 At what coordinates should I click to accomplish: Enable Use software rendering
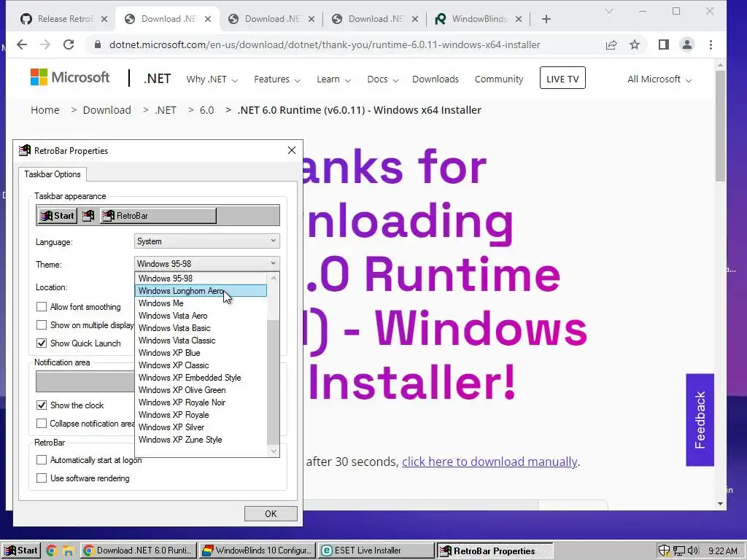tap(42, 478)
